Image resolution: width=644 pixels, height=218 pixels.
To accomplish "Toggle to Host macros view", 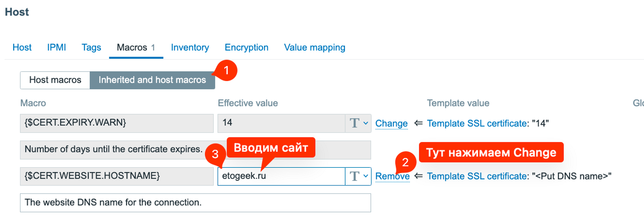I will click(x=55, y=80).
